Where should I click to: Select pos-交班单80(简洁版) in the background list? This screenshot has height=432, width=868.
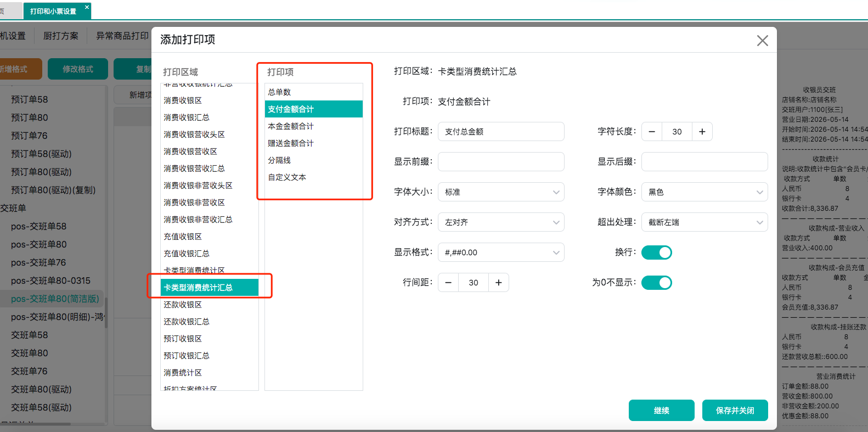[55, 299]
